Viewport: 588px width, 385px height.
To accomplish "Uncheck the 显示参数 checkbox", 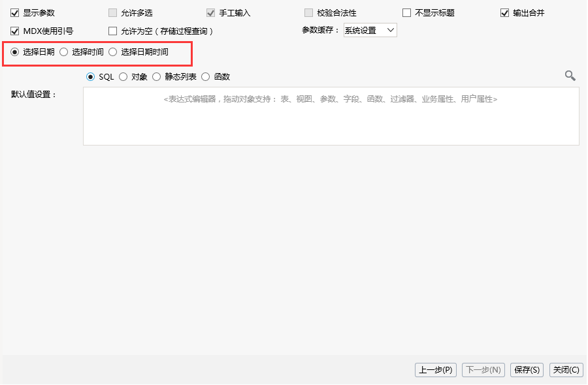I will (14, 13).
